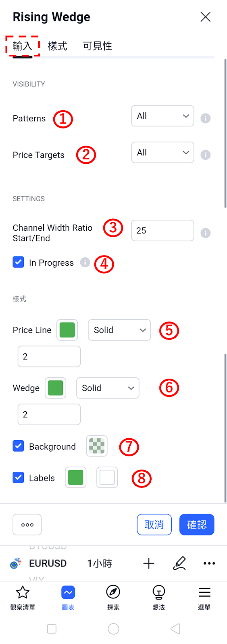The width and height of the screenshot is (227, 644).
Task: Expand the Patterns visibility dropdown
Action: [x=162, y=116]
